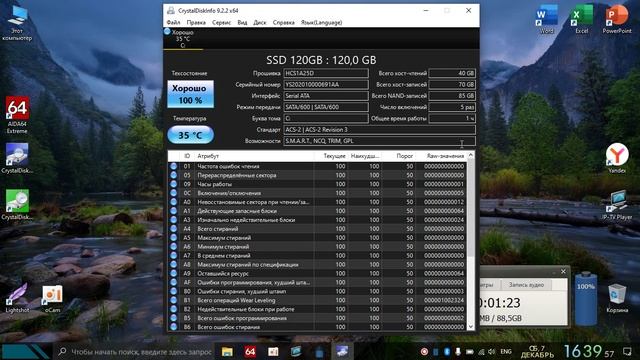
Task: Open AIDA64 from the taskbar
Action: 250,351
